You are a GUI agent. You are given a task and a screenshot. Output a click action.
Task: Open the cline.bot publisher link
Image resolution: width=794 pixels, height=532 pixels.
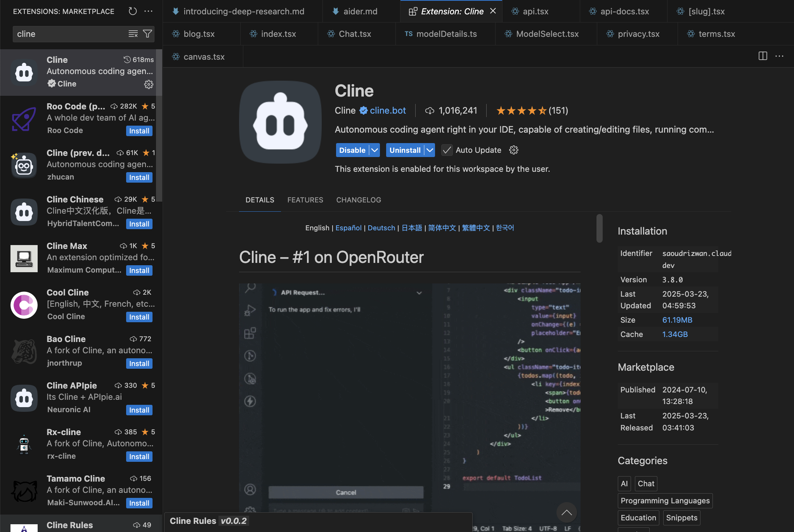388,111
